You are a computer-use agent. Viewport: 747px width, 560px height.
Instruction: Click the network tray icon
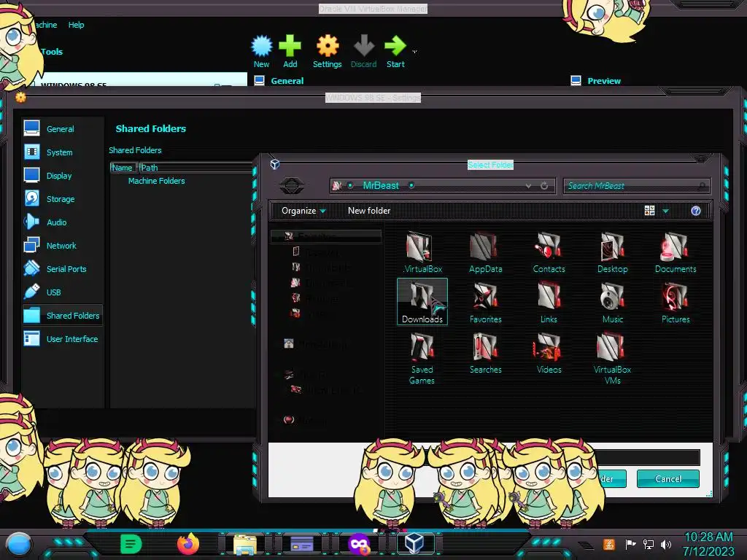[x=649, y=544]
